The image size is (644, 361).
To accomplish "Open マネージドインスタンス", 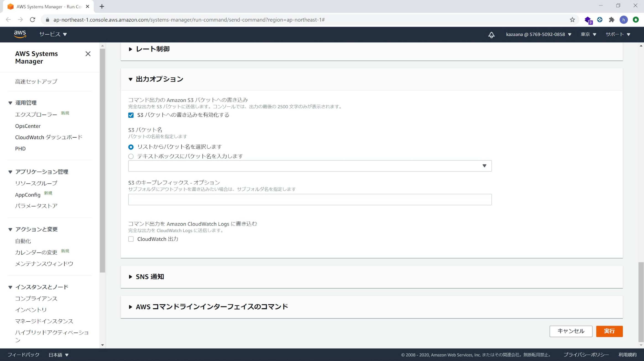I will click(x=44, y=321).
